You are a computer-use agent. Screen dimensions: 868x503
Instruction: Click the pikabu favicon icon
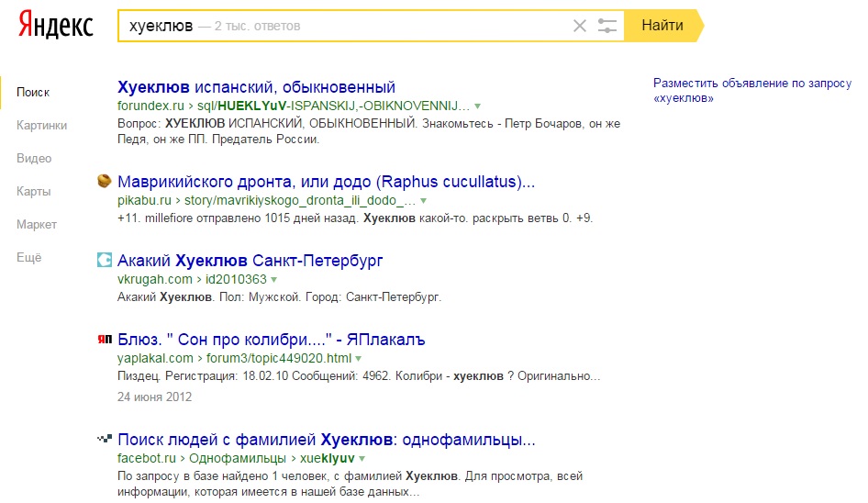click(x=104, y=181)
